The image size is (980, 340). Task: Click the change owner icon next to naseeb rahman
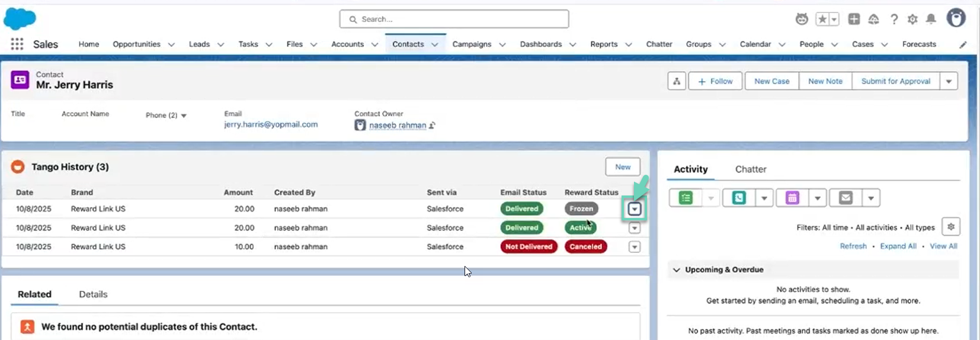(x=432, y=126)
